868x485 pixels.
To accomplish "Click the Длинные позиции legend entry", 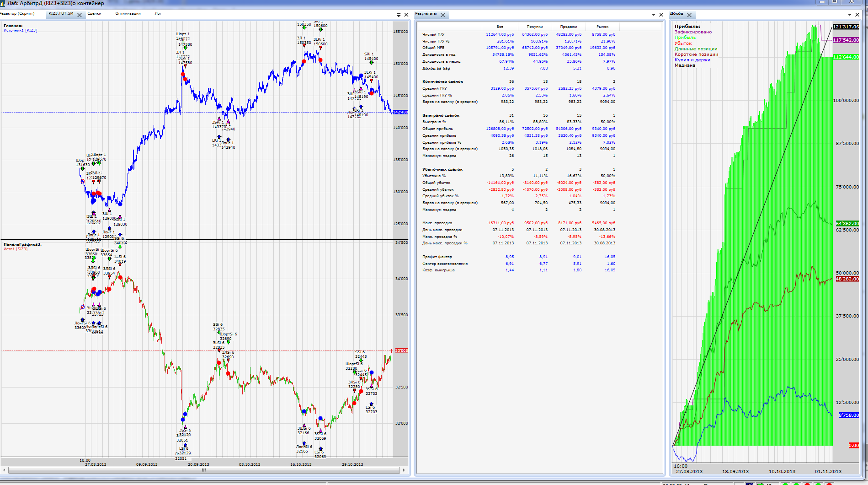I will [696, 49].
